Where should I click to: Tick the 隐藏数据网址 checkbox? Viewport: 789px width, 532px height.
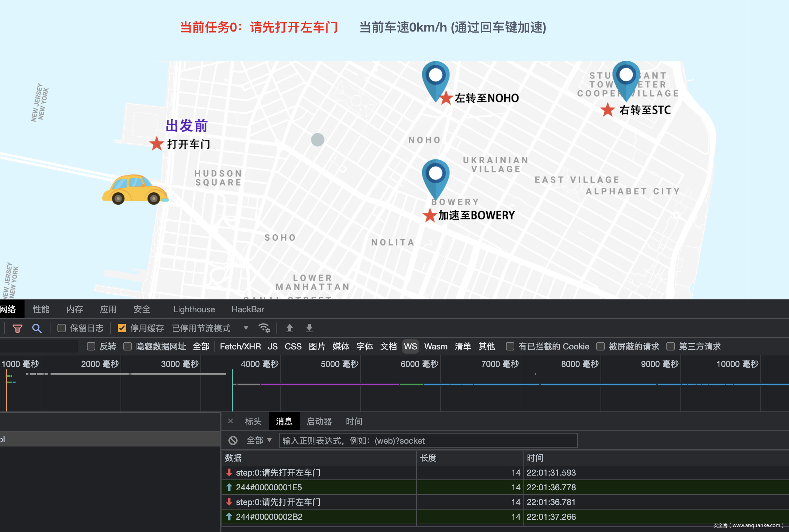click(128, 346)
